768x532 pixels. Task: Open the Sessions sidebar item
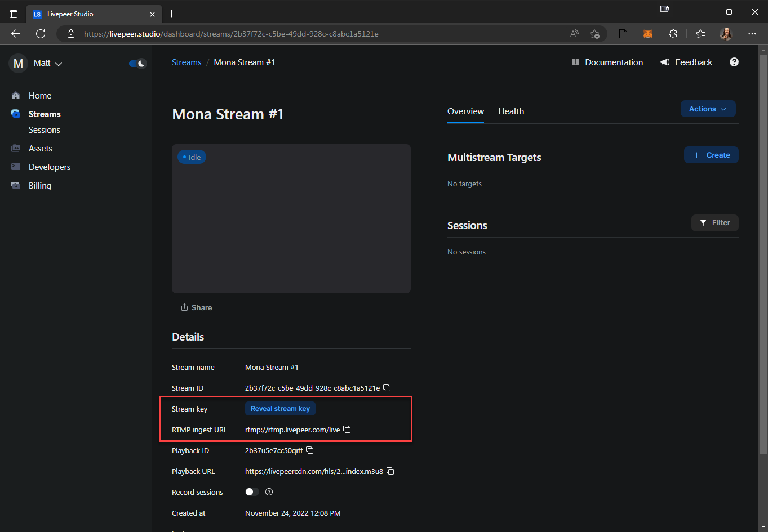[45, 130]
